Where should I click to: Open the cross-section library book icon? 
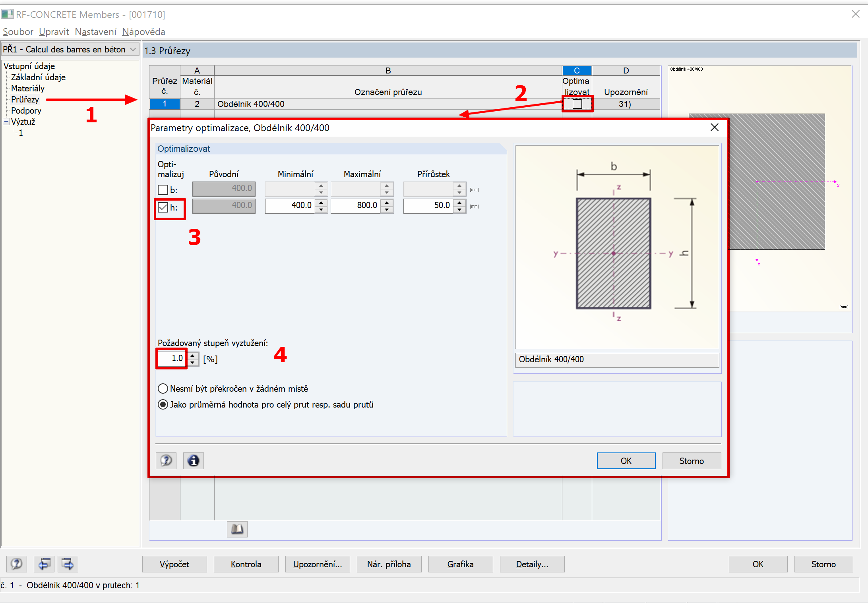[237, 529]
